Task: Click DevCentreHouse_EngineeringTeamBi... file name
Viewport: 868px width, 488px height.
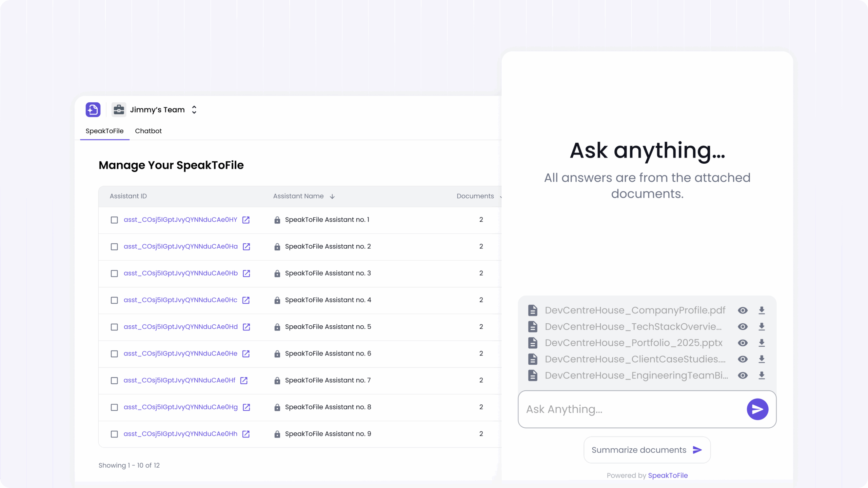Action: click(636, 375)
